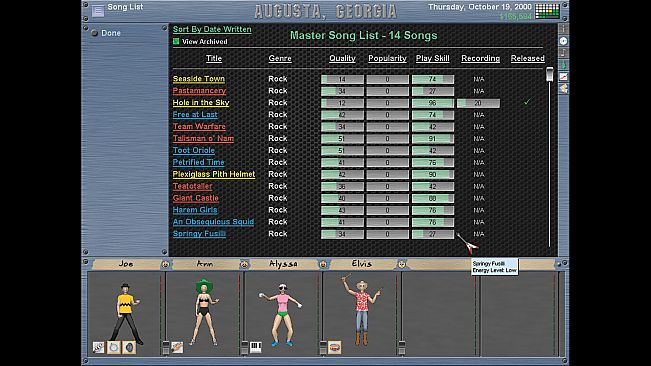
Task: Click Ann's mood face icon
Action: (244, 264)
